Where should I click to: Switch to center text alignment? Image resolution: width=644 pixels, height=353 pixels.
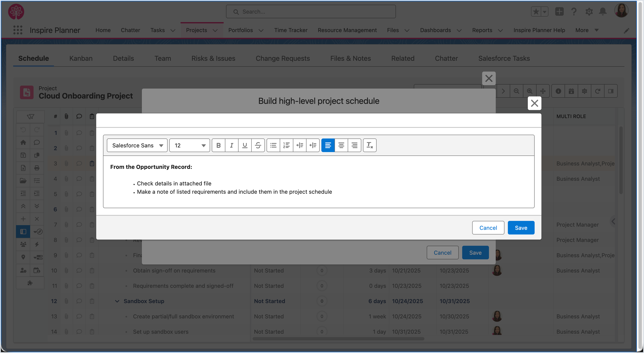click(x=341, y=145)
